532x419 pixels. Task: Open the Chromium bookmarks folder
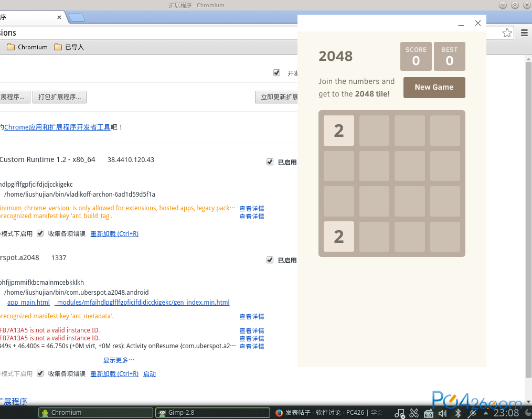(x=27, y=47)
